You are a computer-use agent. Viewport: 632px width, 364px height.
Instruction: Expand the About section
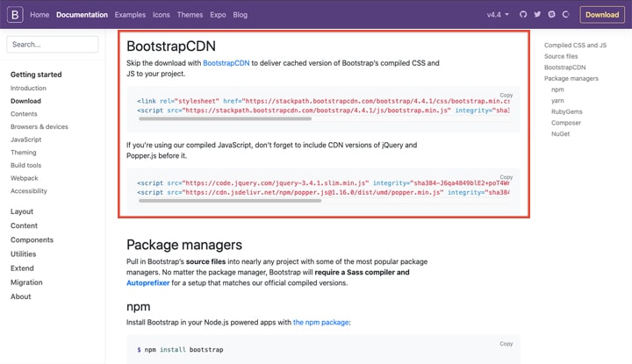click(20, 296)
